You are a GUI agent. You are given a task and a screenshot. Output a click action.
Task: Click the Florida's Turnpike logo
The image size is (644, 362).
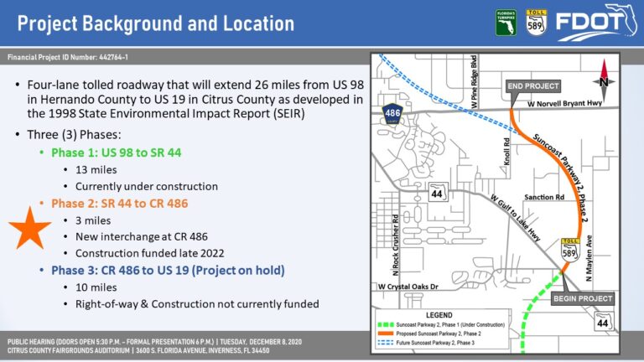click(x=506, y=23)
